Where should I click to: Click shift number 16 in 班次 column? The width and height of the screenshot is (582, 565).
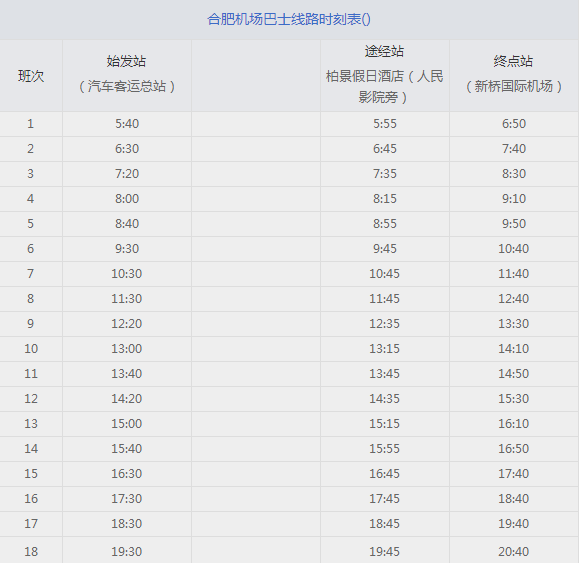pos(31,499)
